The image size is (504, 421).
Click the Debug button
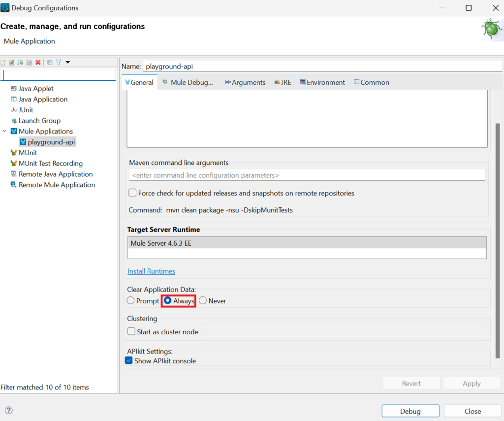(410, 411)
